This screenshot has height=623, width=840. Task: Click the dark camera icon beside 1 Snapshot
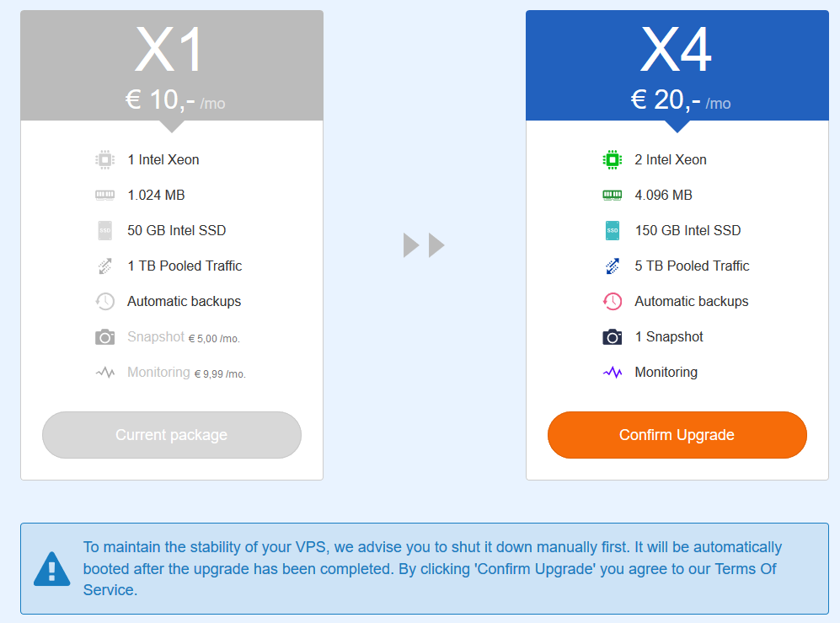pos(613,336)
